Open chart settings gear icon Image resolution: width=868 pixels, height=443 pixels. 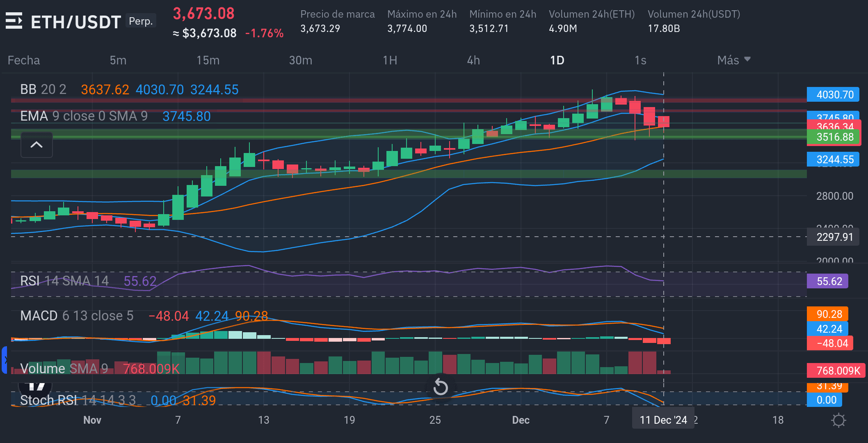[x=838, y=420]
